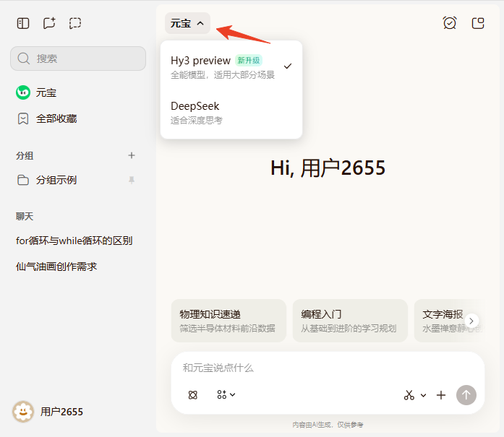Collapse the sidebar with the panel icon
504x437 pixels.
click(23, 23)
